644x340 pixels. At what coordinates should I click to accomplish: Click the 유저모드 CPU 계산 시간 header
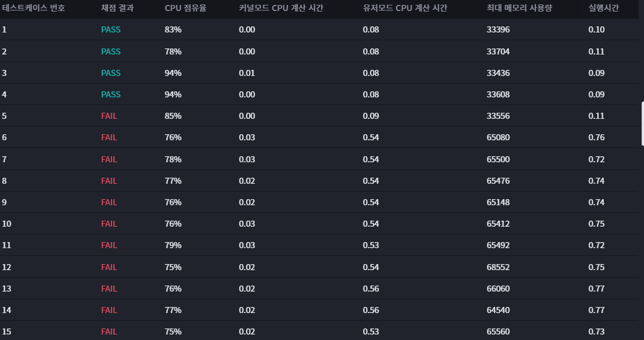click(405, 8)
